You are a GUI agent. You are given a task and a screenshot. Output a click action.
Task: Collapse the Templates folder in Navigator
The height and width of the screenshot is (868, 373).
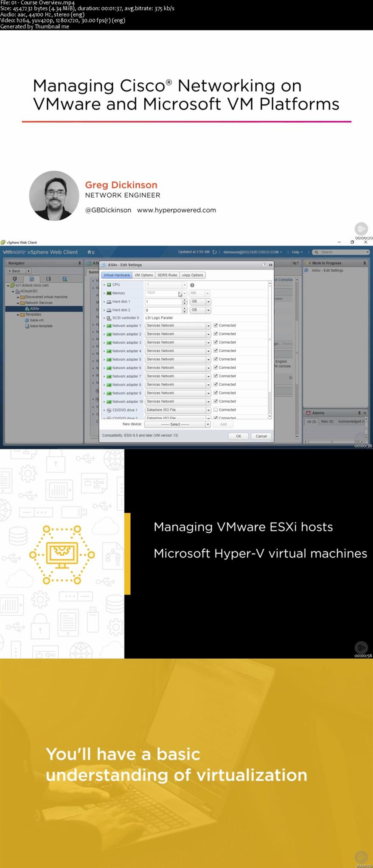coord(18,315)
